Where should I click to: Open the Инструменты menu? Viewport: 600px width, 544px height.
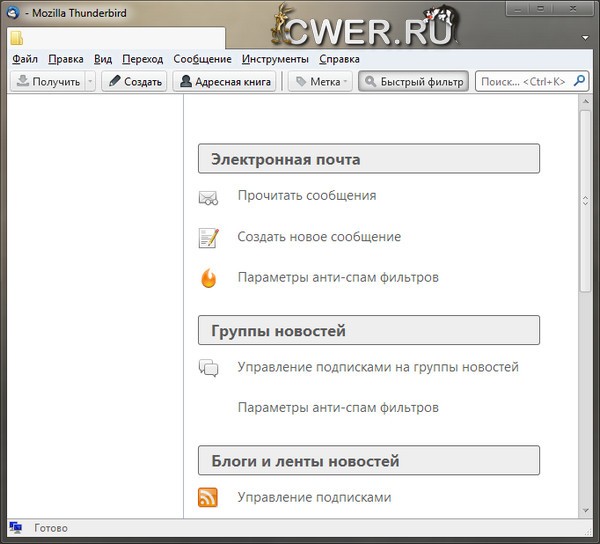(275, 59)
